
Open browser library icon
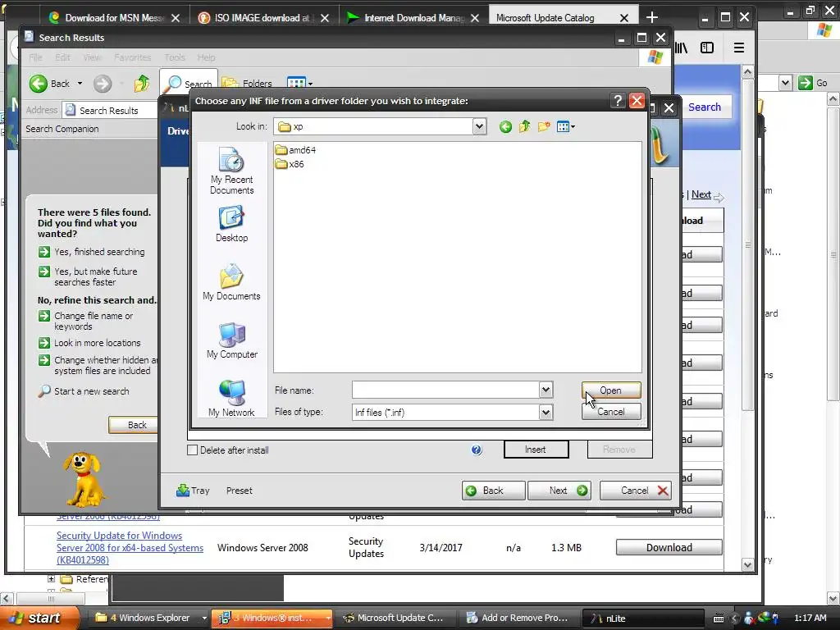coord(682,48)
